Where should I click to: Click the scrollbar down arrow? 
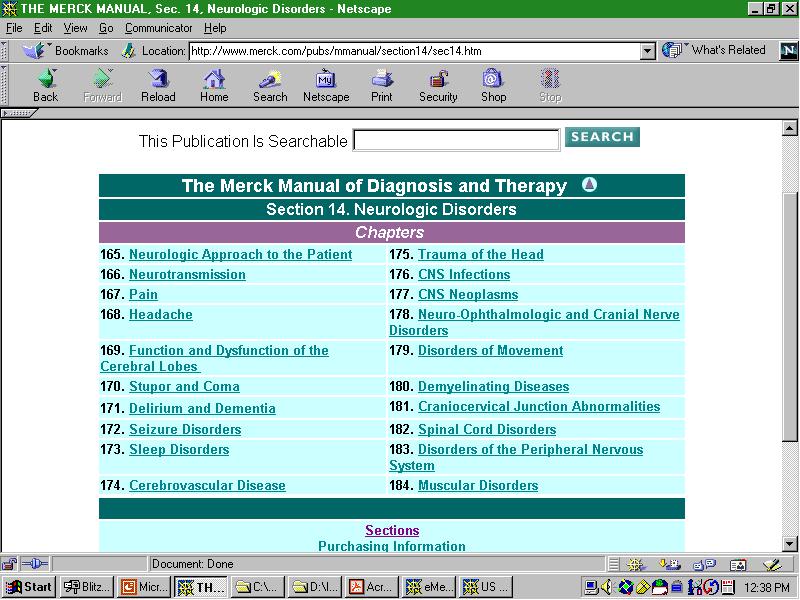789,544
